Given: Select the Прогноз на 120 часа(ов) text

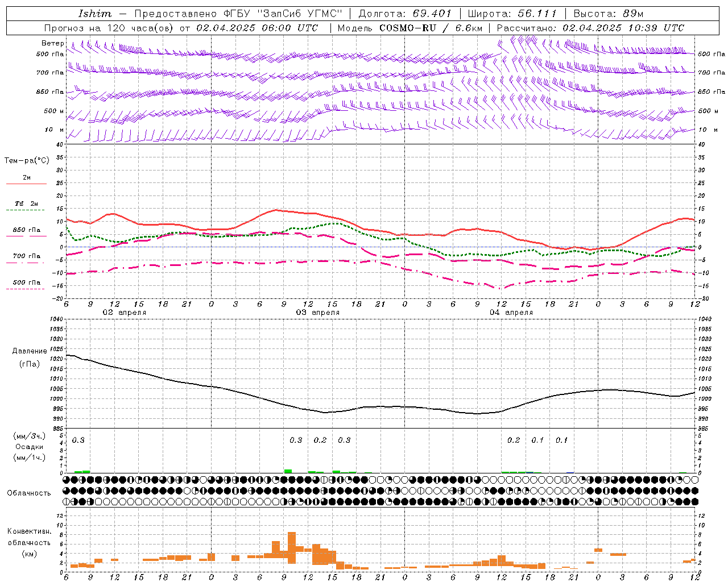Looking at the screenshot, I should [x=109, y=28].
